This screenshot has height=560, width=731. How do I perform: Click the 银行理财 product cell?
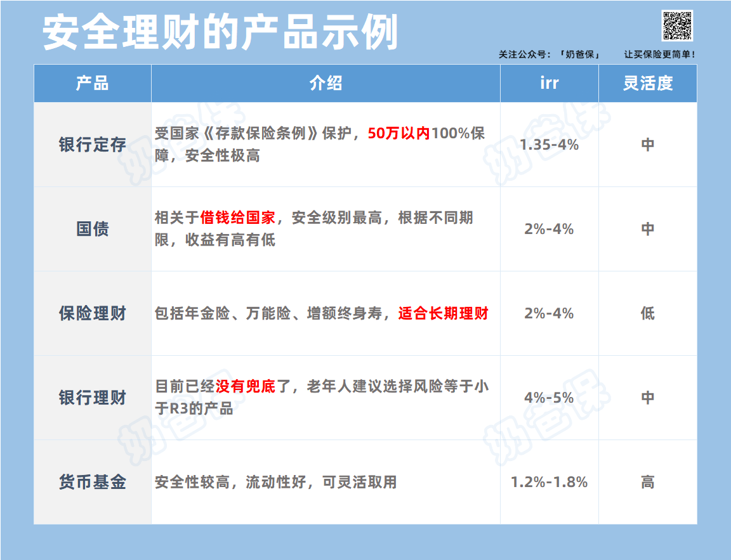(93, 398)
